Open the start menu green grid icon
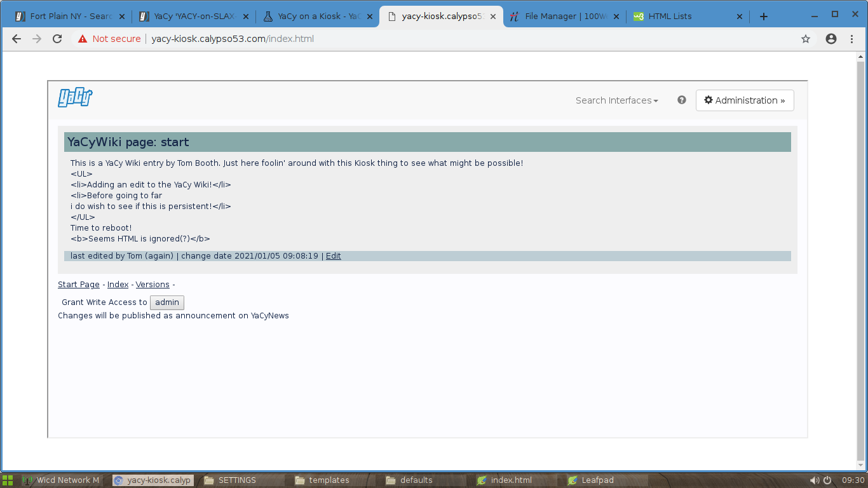This screenshot has width=868, height=488. tap(8, 480)
